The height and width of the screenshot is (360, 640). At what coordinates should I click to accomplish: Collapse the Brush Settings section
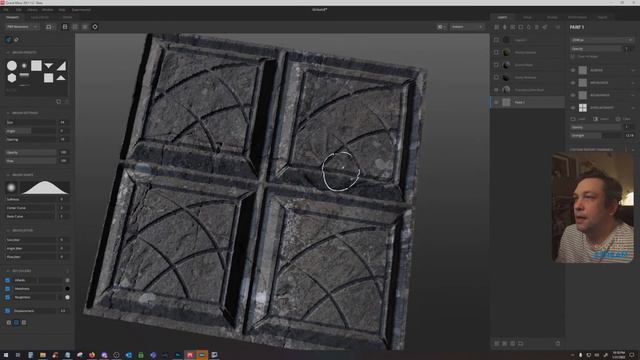click(8, 113)
